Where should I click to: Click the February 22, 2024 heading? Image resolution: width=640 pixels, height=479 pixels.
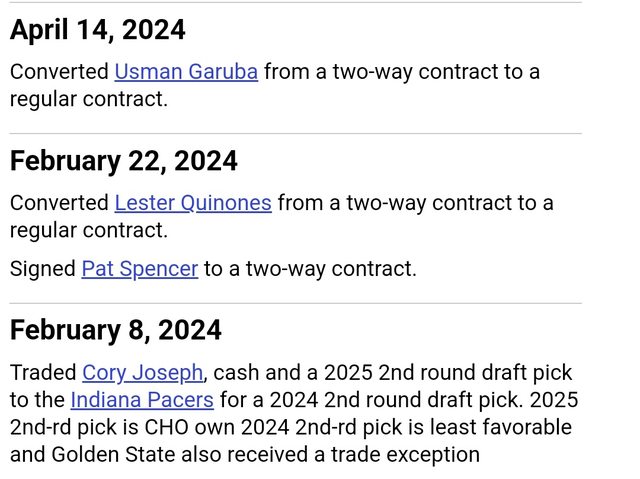point(124,161)
